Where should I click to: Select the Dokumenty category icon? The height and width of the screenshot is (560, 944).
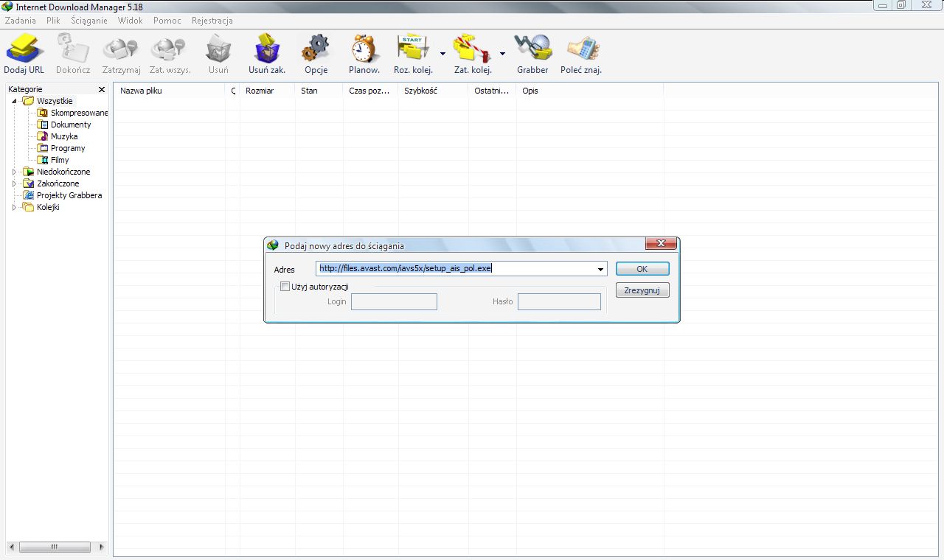click(x=44, y=125)
